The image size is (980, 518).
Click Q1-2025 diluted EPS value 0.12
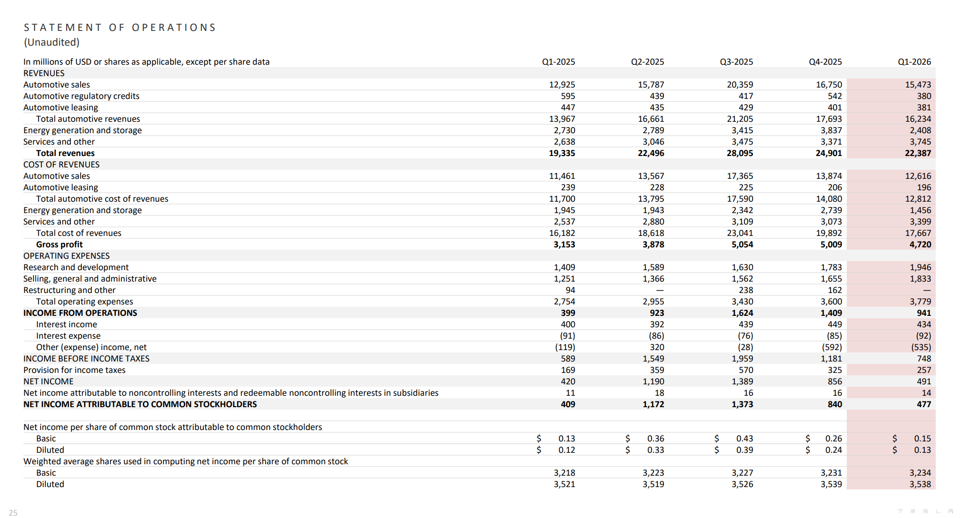(x=566, y=450)
